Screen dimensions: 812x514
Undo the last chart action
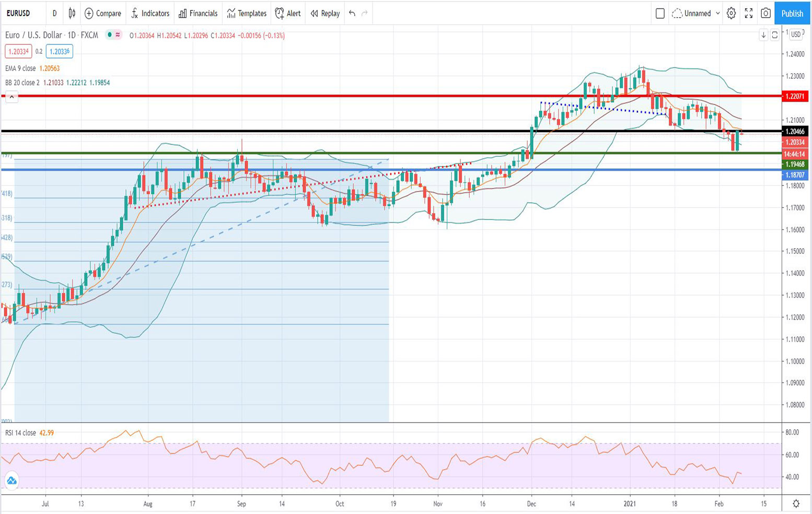pos(352,13)
